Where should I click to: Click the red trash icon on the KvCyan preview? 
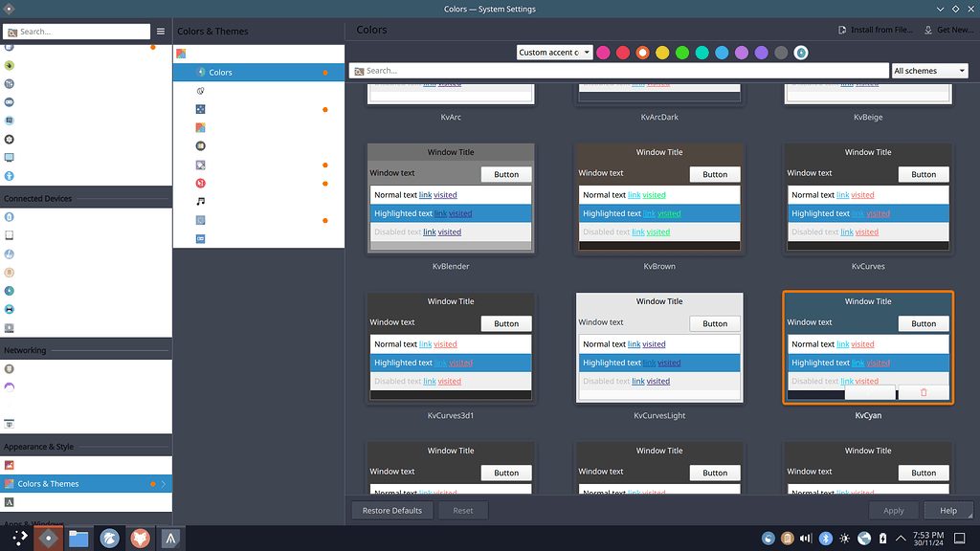click(x=923, y=392)
